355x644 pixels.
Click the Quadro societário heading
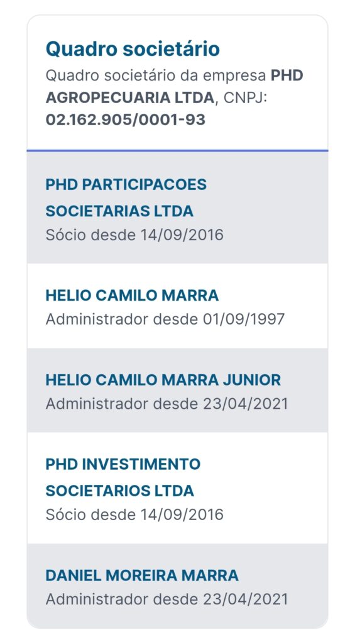[133, 48]
